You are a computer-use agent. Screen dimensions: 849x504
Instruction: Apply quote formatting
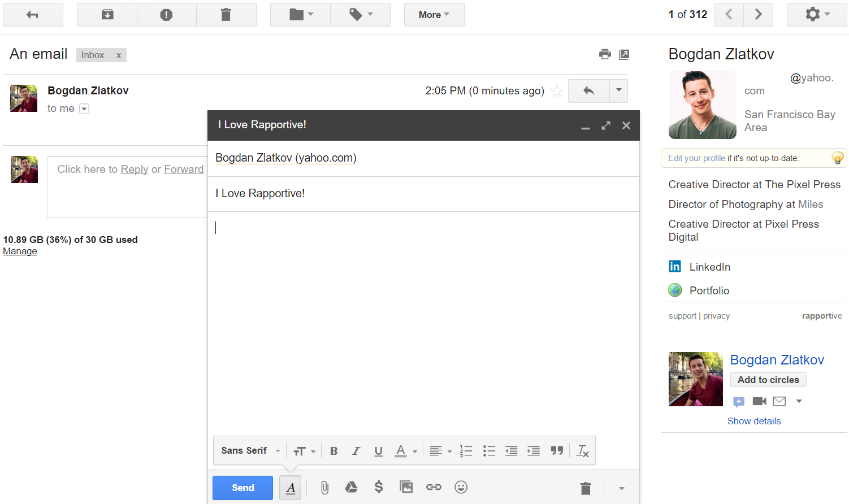(557, 451)
